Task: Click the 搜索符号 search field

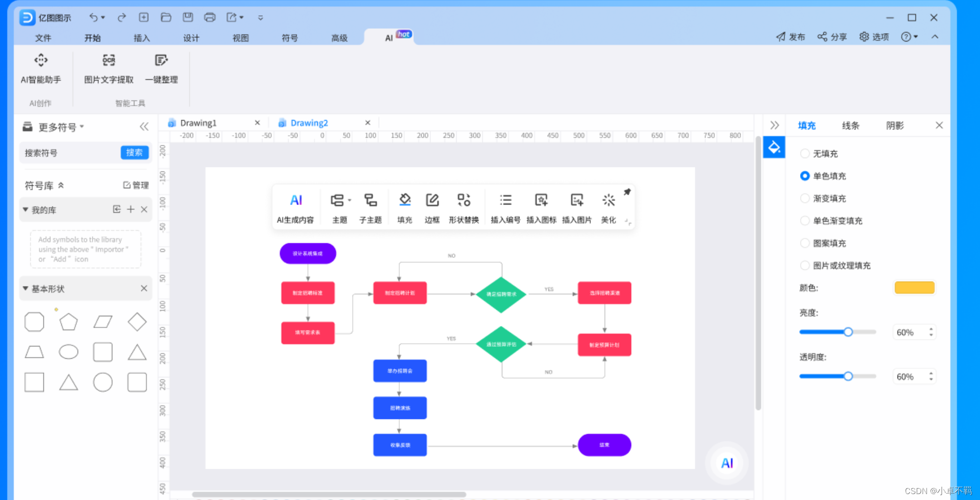Action: (x=71, y=153)
